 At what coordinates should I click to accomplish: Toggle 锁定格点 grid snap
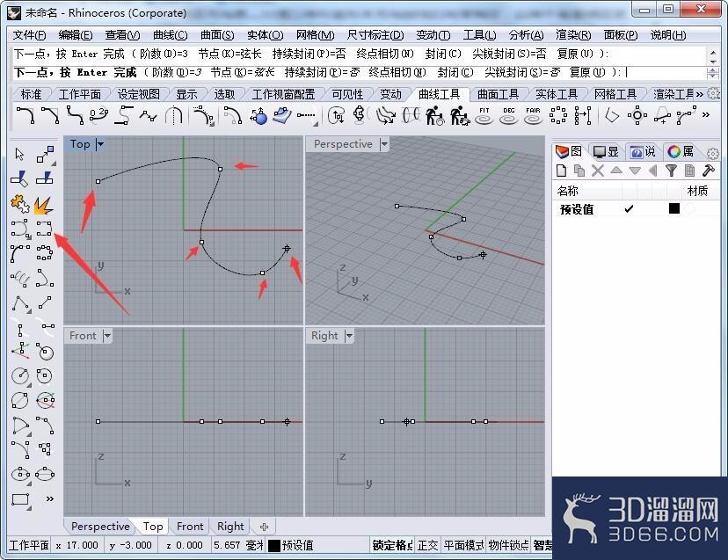pyautogui.click(x=392, y=545)
